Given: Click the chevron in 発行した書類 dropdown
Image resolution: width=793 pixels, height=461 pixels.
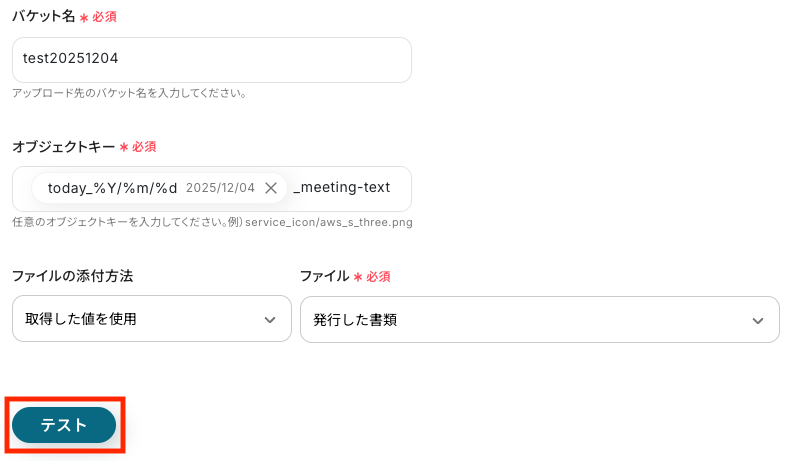Looking at the screenshot, I should (x=757, y=320).
